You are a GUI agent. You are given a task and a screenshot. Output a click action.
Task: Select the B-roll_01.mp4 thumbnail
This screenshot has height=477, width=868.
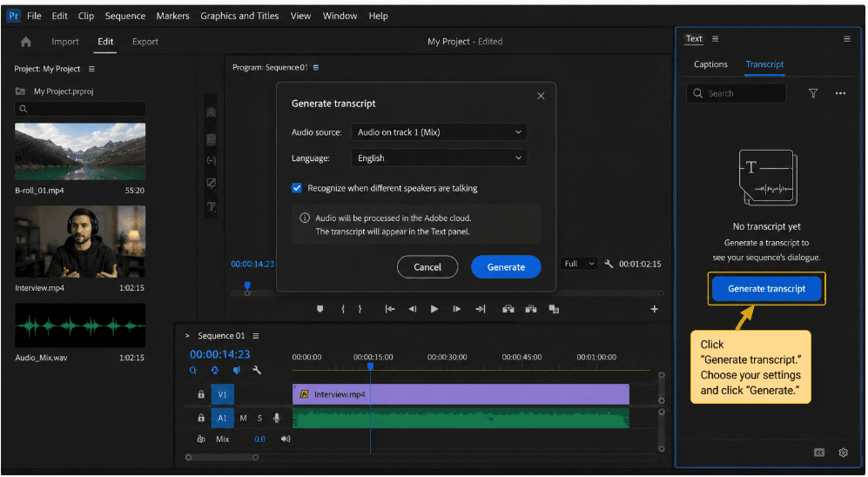coord(80,151)
